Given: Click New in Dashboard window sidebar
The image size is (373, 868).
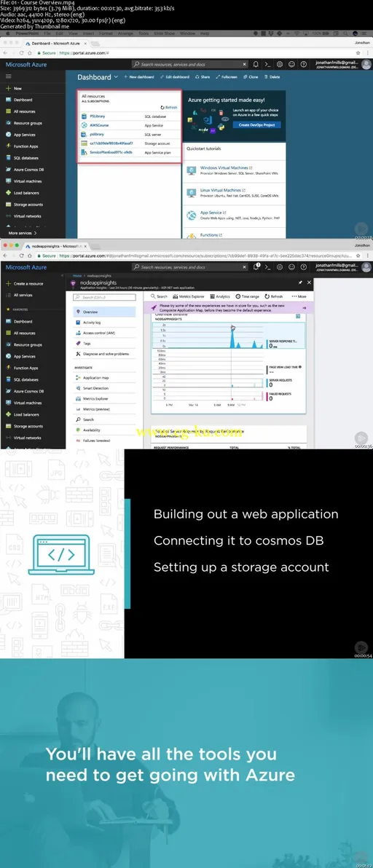Looking at the screenshot, I should 14,88.
